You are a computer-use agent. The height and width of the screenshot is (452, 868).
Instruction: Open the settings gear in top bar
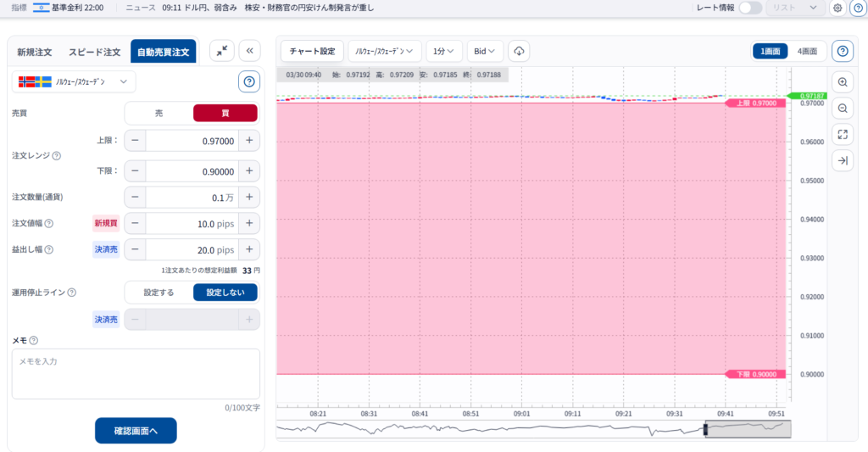(x=837, y=8)
